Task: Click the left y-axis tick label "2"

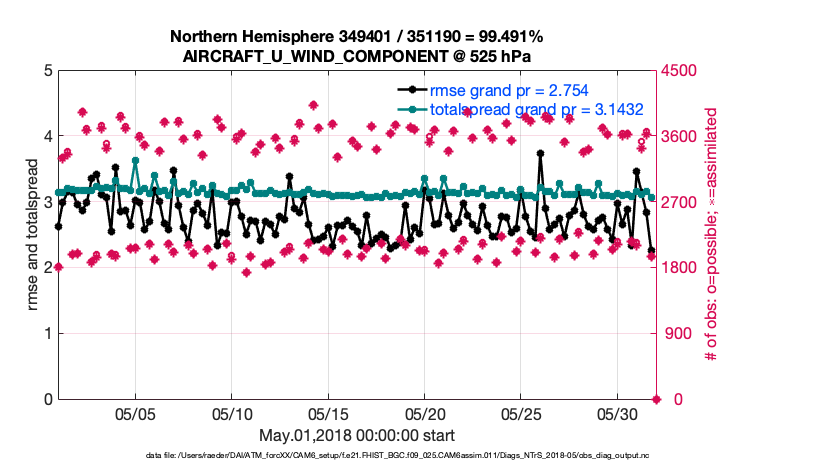Action: click(x=48, y=268)
